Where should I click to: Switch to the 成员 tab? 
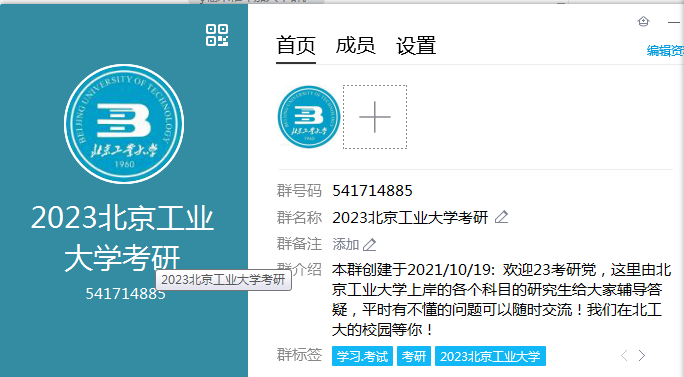[x=355, y=46]
